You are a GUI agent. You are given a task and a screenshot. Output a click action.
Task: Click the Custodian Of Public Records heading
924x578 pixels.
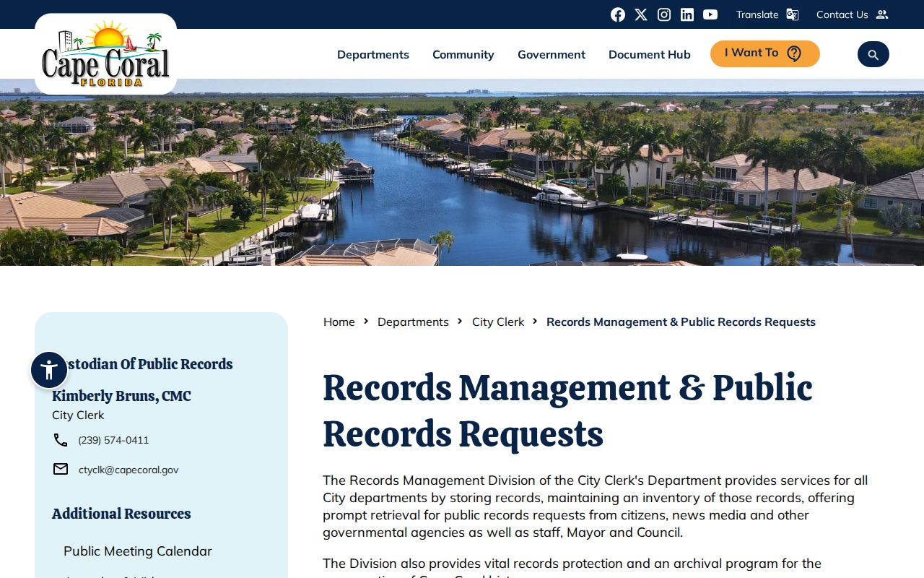click(142, 364)
